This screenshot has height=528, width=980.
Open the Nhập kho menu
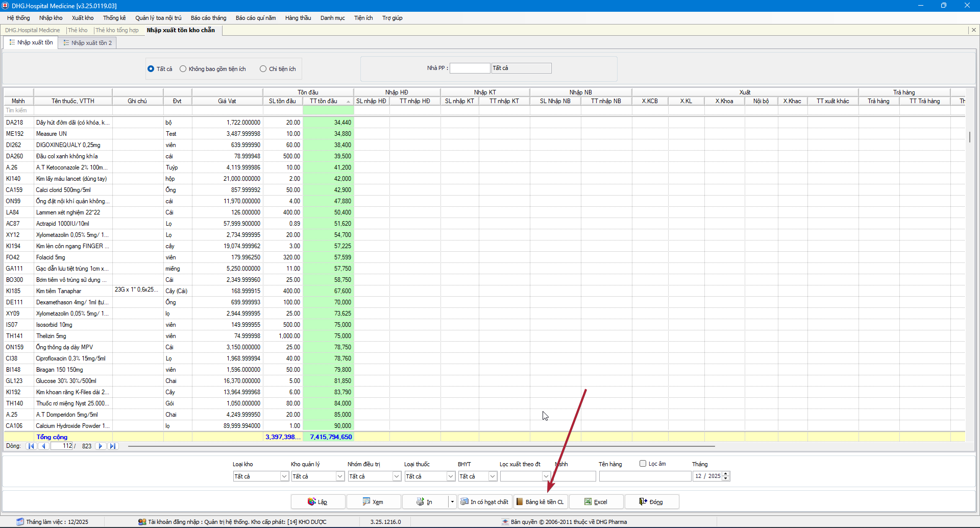[x=51, y=18]
